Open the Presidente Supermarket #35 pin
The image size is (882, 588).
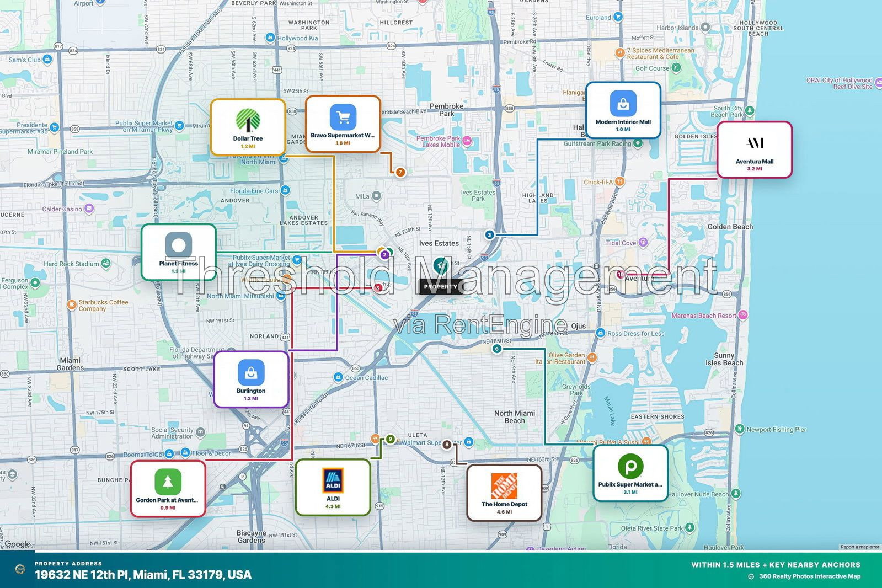coord(55,128)
